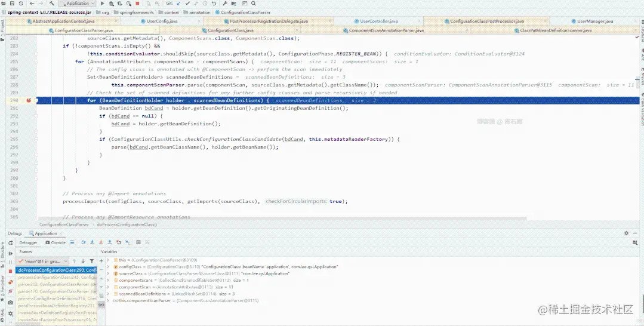Expand the configClass variable node
Screen dimensions: 644x326
[x=109, y=267]
